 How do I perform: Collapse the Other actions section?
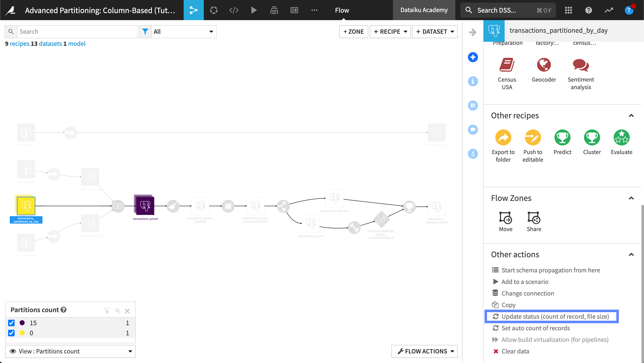[x=631, y=255]
